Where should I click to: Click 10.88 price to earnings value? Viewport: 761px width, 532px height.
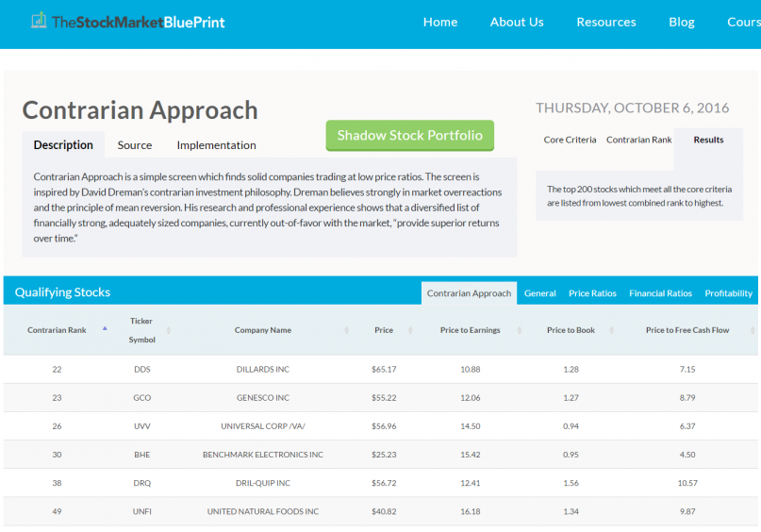pos(471,370)
